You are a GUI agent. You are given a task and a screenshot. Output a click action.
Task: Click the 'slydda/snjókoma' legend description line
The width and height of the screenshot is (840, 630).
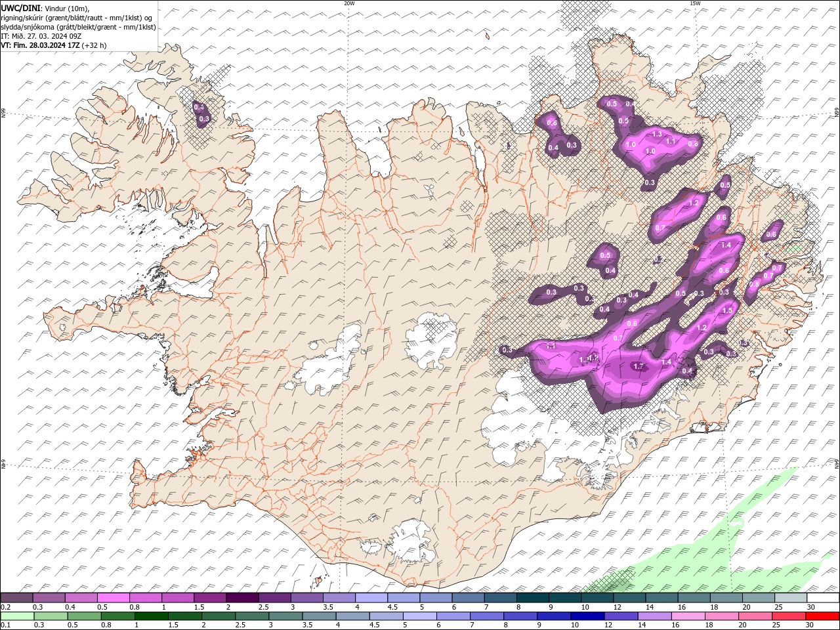78,27
